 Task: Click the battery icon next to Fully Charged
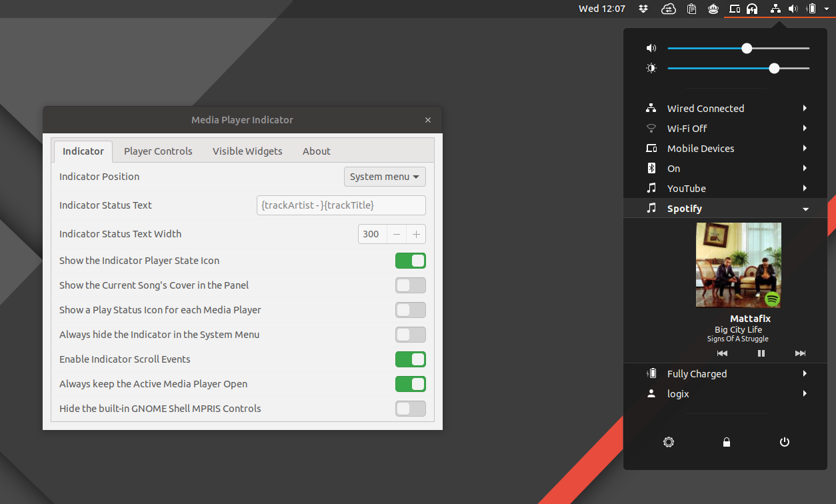click(651, 373)
